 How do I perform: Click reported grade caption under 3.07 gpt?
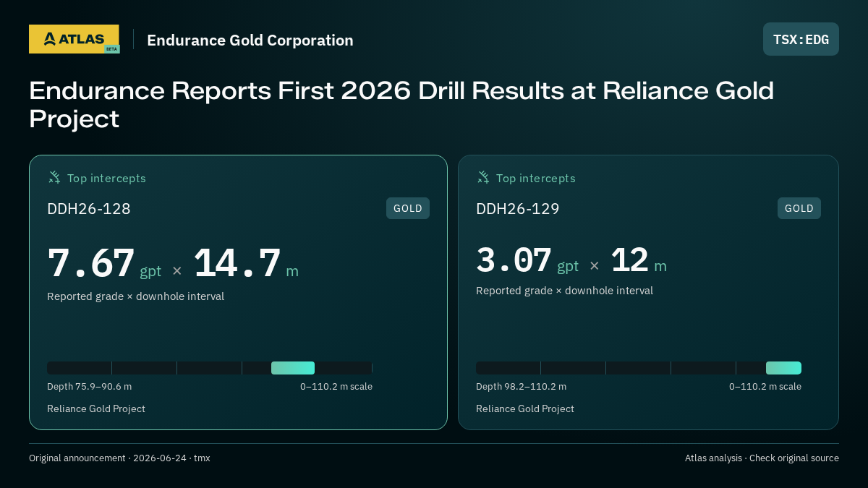click(564, 291)
